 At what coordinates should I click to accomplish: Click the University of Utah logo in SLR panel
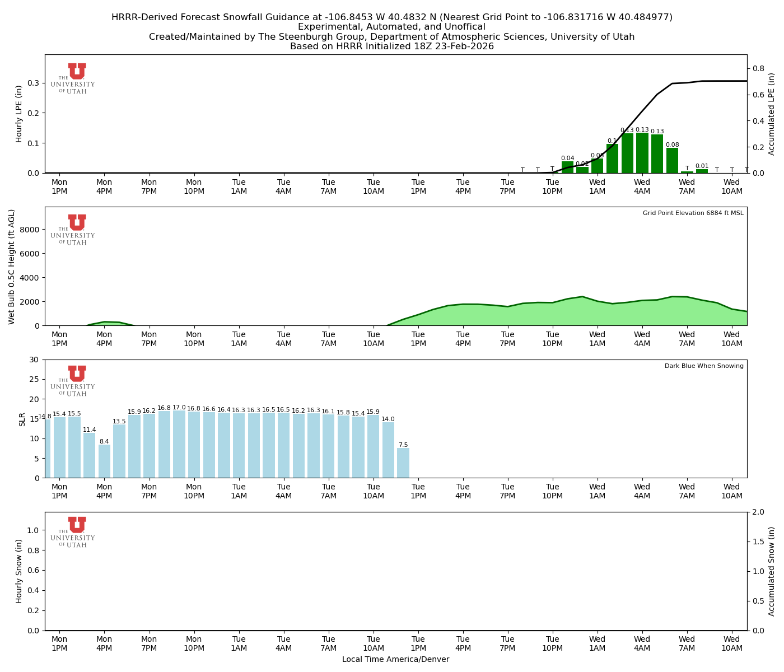(73, 381)
